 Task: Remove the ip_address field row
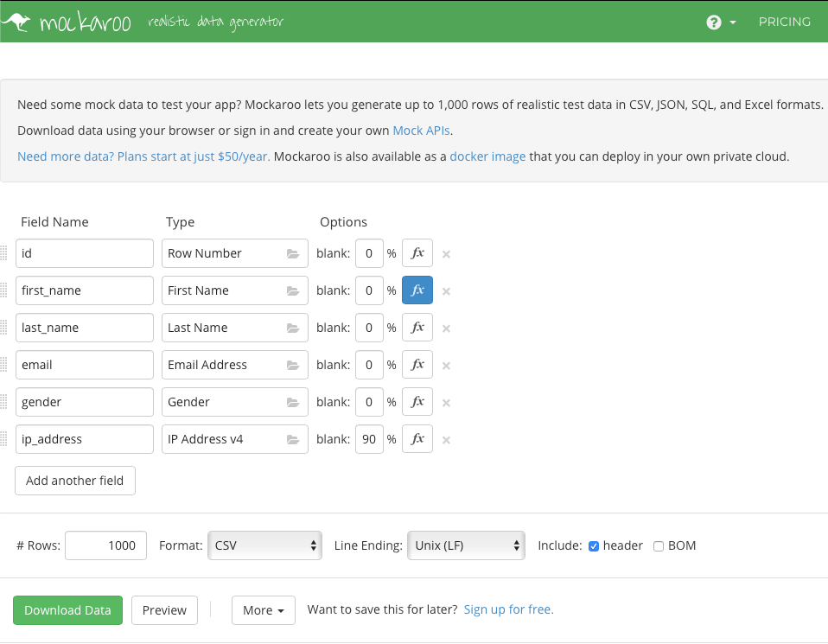446,440
